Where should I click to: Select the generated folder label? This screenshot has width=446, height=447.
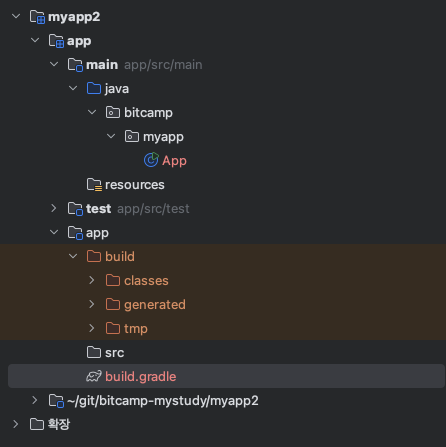[155, 305]
